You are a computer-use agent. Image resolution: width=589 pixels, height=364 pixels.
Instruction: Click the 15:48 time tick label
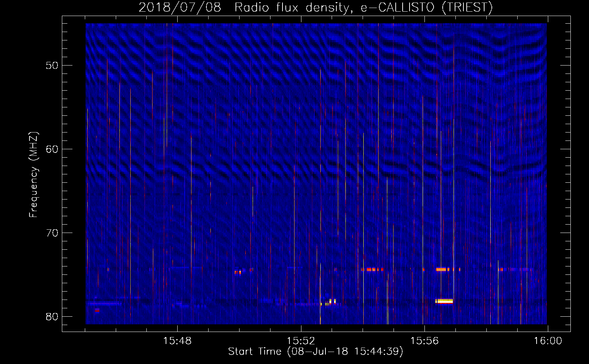(177, 341)
